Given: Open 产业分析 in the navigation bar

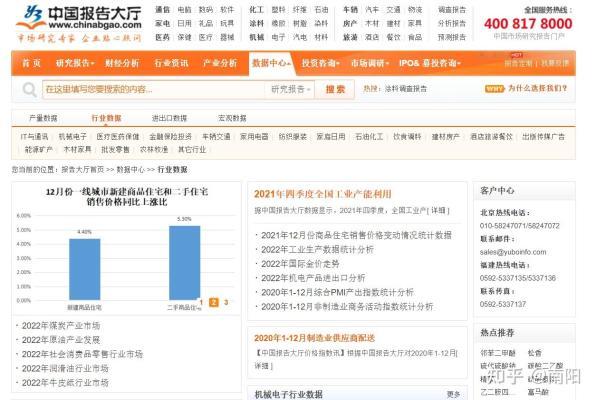Looking at the screenshot, I should point(220,63).
